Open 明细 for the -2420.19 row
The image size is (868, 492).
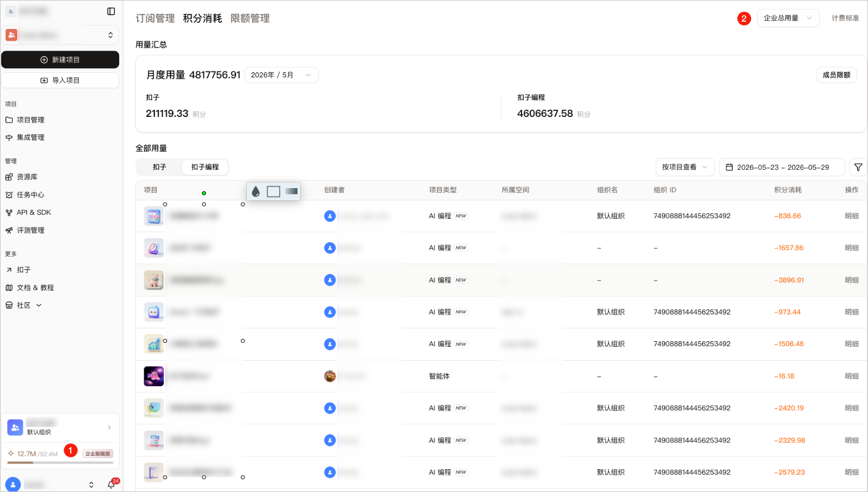851,408
